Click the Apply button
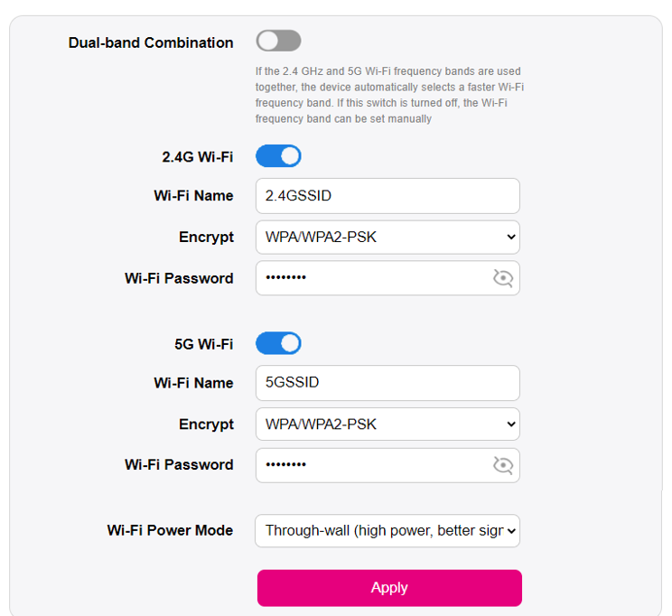 pyautogui.click(x=389, y=588)
